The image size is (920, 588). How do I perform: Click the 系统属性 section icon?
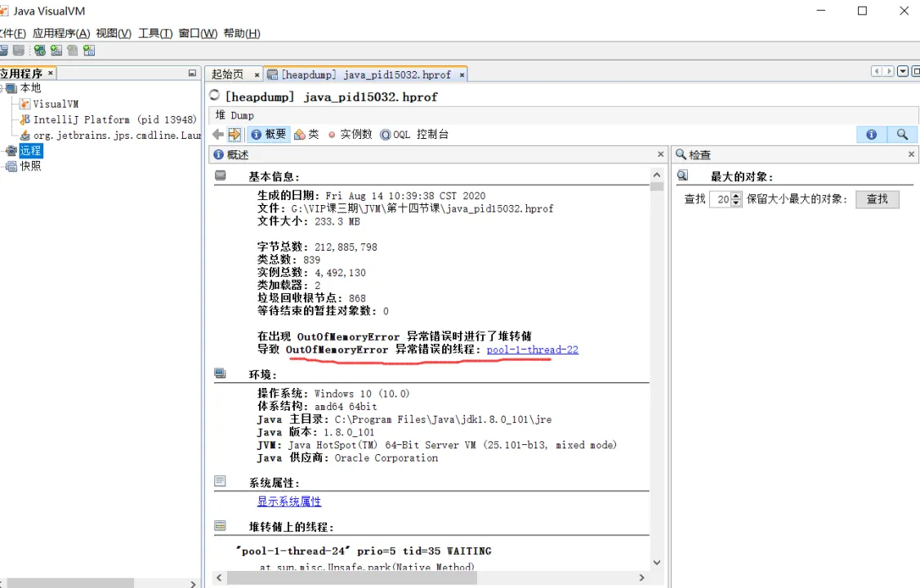pos(221,481)
